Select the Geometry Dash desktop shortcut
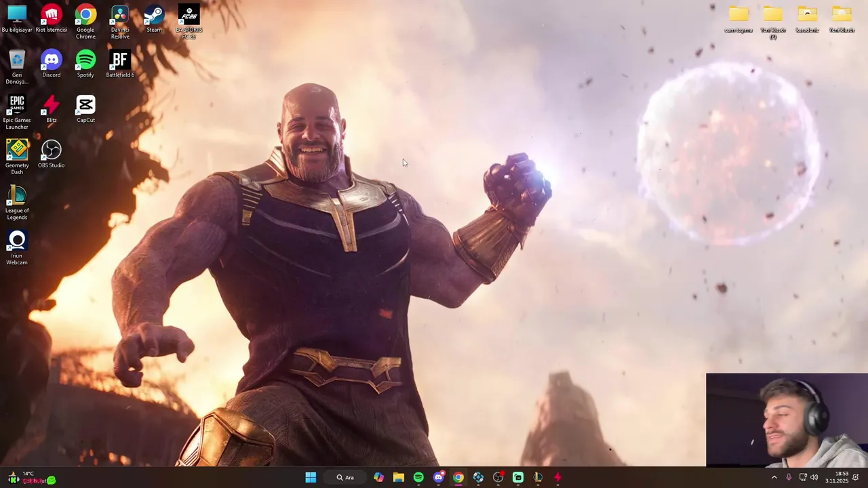The image size is (868, 488). [17, 157]
